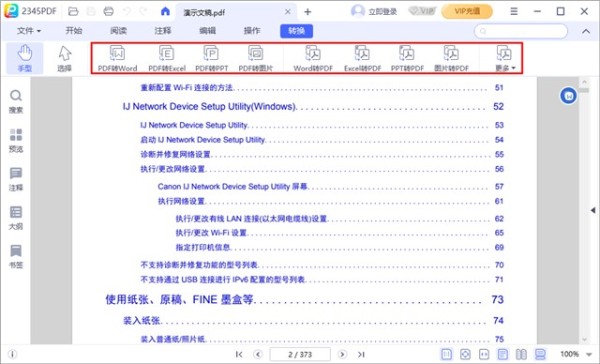Toggle single page layout
This screenshot has width=600, height=364.
(x=503, y=354)
